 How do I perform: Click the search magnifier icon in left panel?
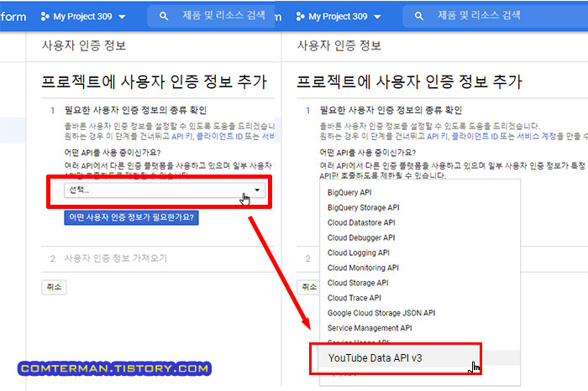point(164,16)
